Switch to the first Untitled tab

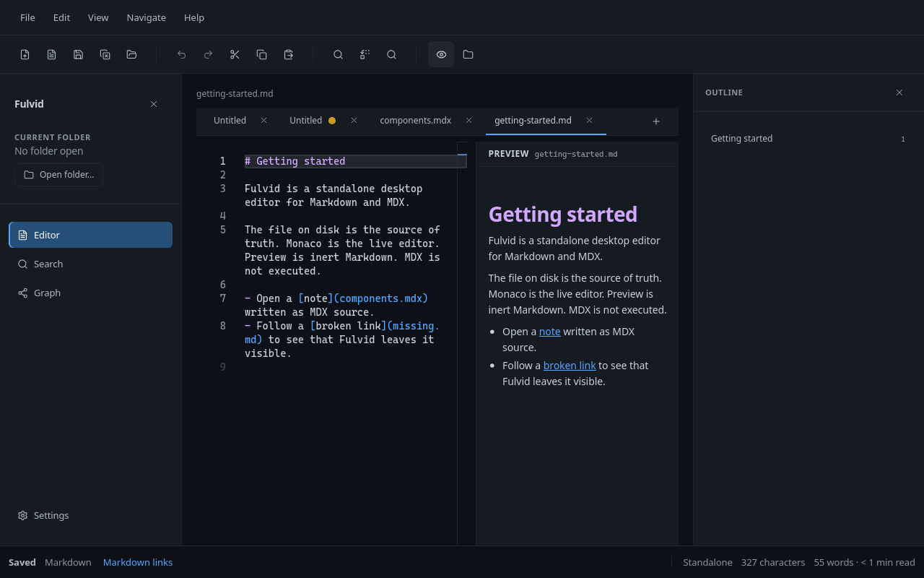pos(230,121)
